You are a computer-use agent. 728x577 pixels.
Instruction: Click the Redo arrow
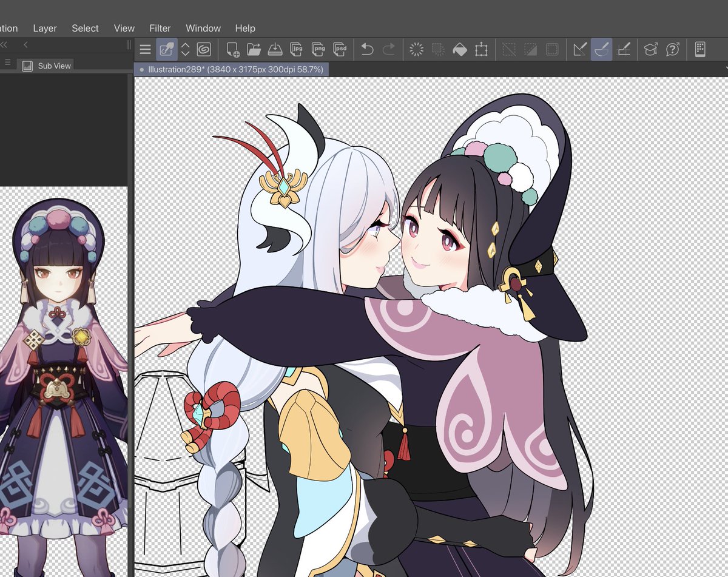pyautogui.click(x=389, y=49)
